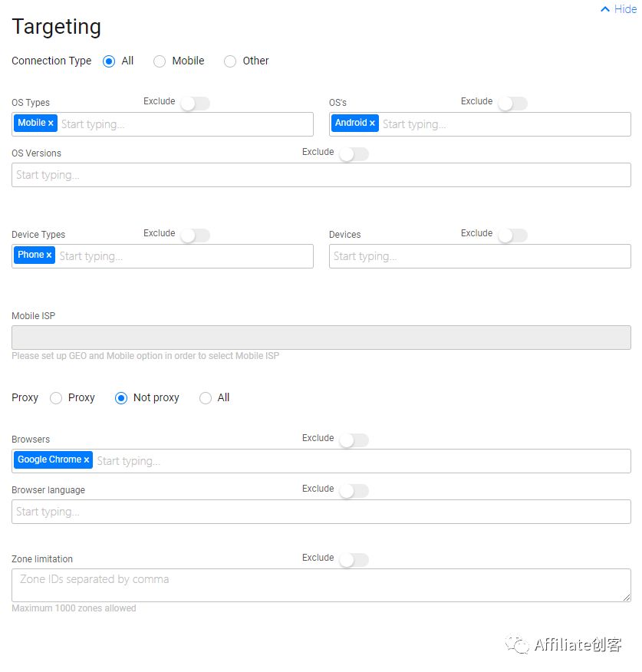The image size is (642, 672).
Task: Toggle Exclude switch for Browsers
Action: [x=354, y=440]
